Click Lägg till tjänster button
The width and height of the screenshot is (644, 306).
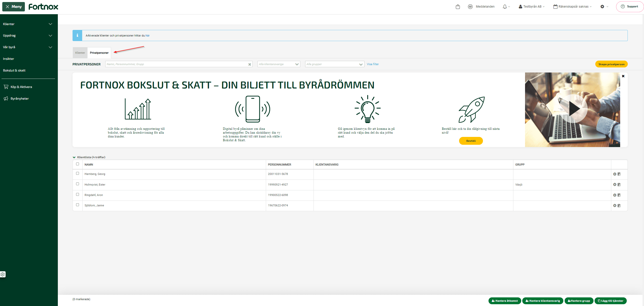tap(611, 301)
